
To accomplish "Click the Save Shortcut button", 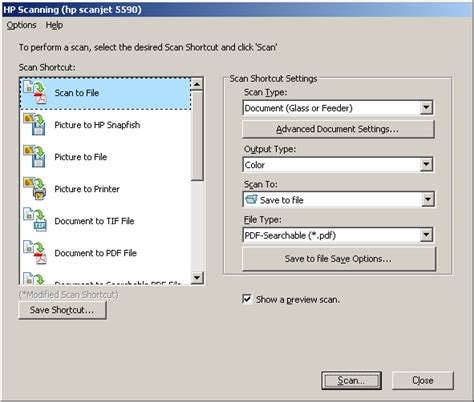I will coord(62,310).
